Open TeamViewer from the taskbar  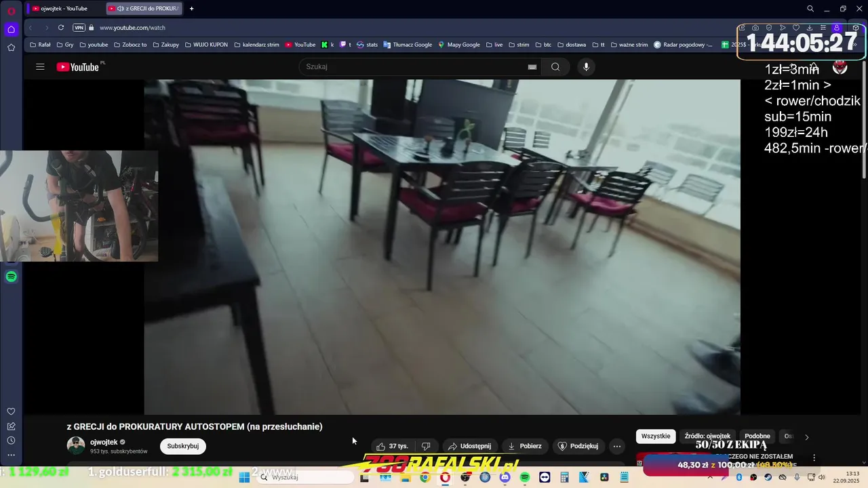point(545,477)
